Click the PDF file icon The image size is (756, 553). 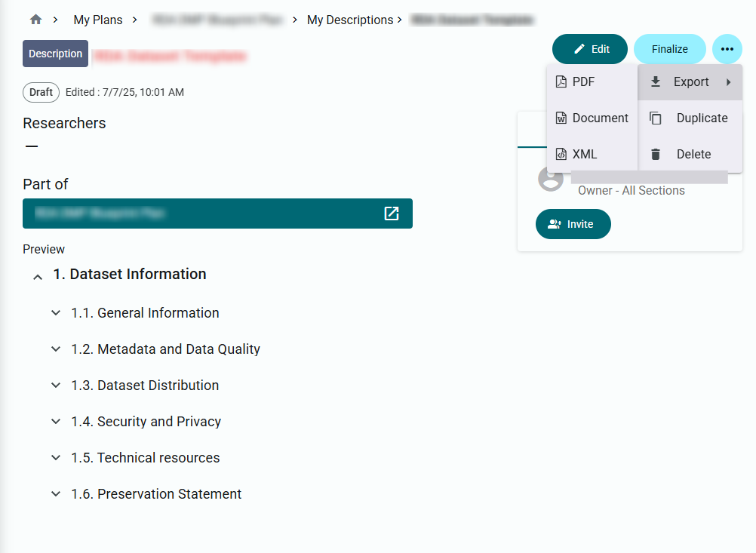(561, 81)
